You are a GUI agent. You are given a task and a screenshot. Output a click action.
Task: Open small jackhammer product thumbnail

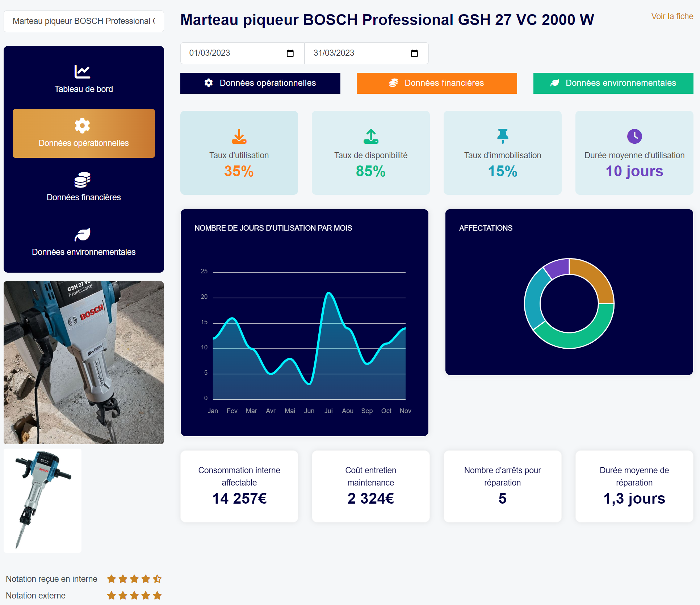(43, 500)
